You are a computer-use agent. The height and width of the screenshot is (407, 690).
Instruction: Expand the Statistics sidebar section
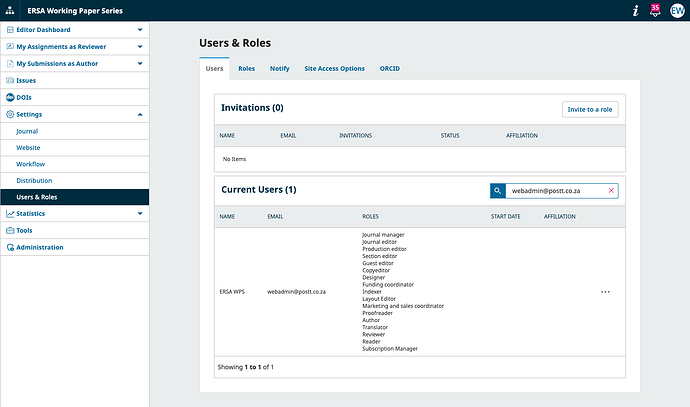click(x=140, y=213)
